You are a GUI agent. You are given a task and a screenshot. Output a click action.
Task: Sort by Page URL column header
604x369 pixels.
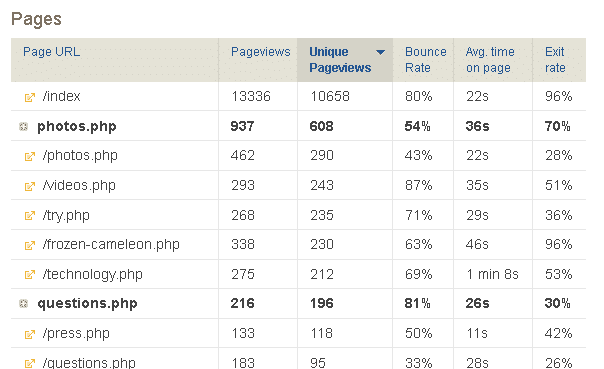(52, 52)
